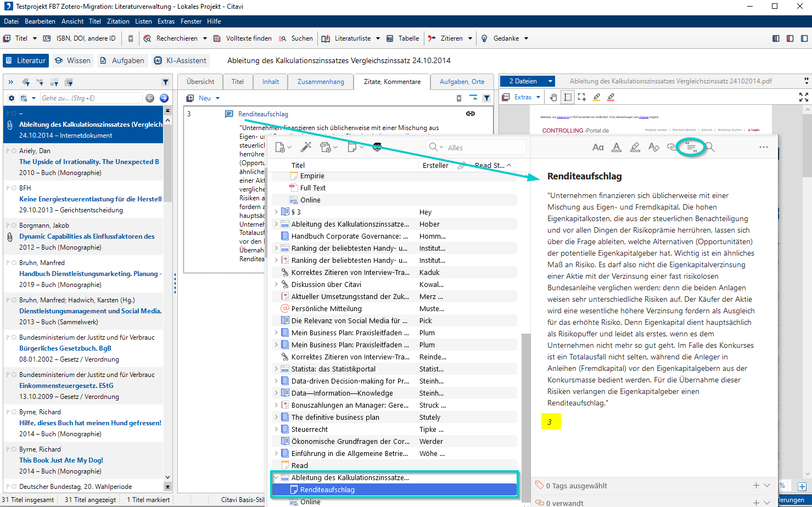
Task: Open the Extras menu in menu bar
Action: click(166, 21)
